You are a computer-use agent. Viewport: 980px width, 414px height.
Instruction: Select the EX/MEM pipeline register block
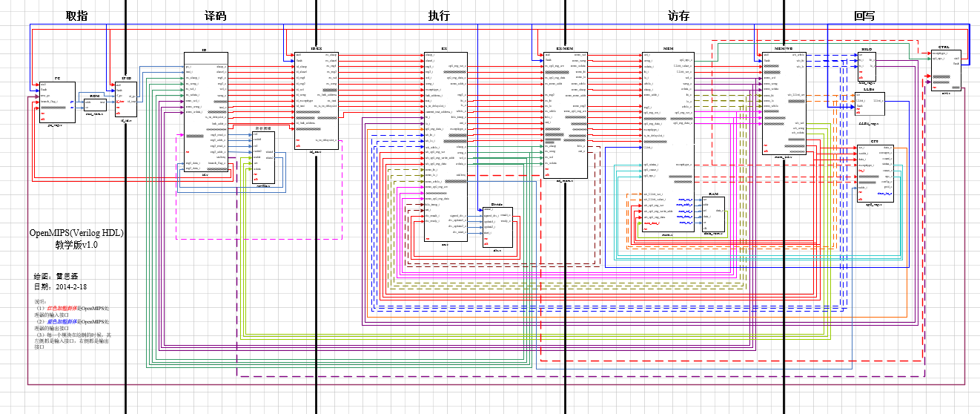tap(566, 114)
